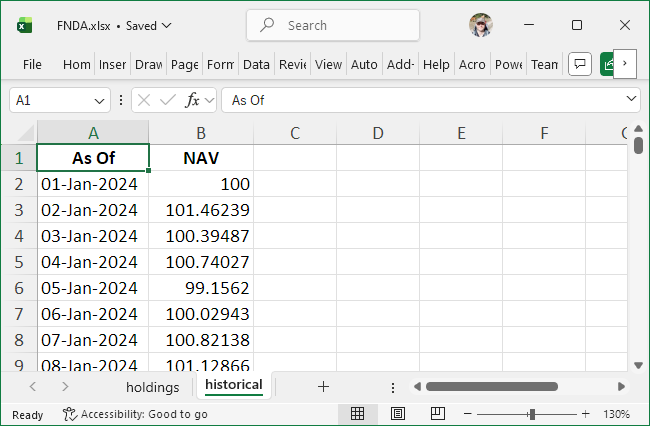Zoom in with plus icon
Viewport: 650px width, 426px height.
[x=585, y=414]
